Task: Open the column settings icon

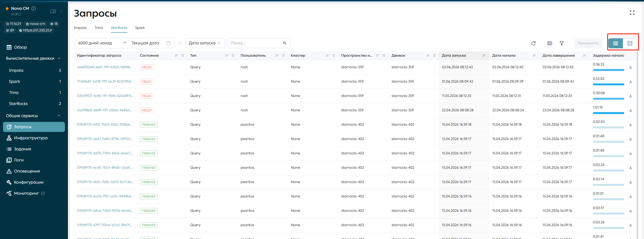Action: 550,43
